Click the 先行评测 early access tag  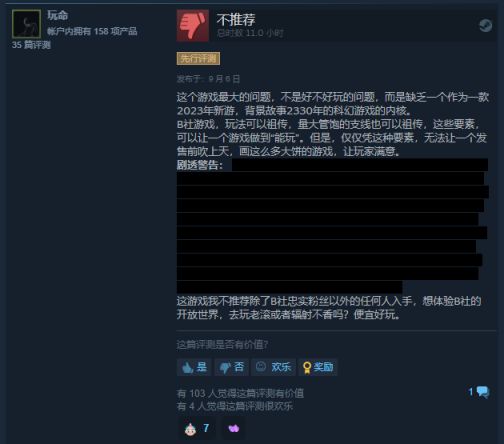(198, 59)
